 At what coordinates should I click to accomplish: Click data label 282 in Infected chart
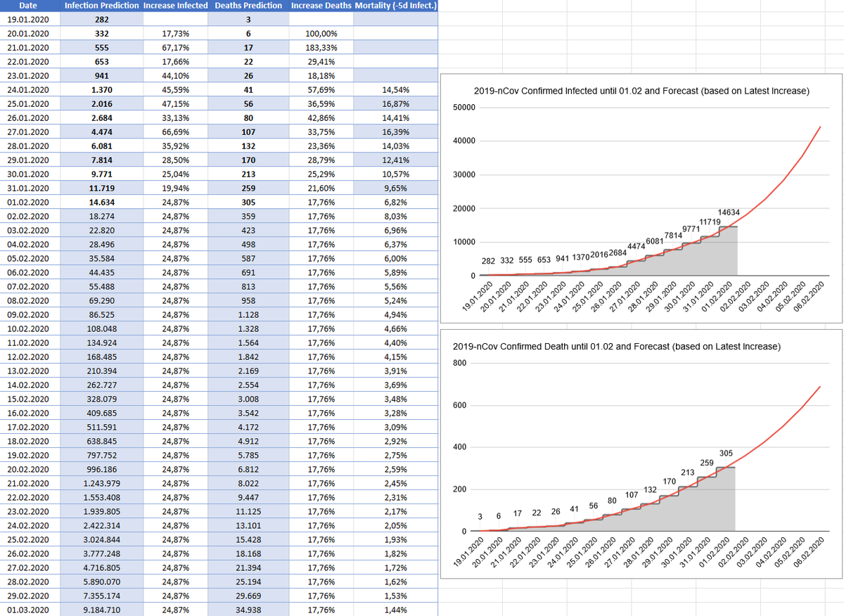point(489,261)
